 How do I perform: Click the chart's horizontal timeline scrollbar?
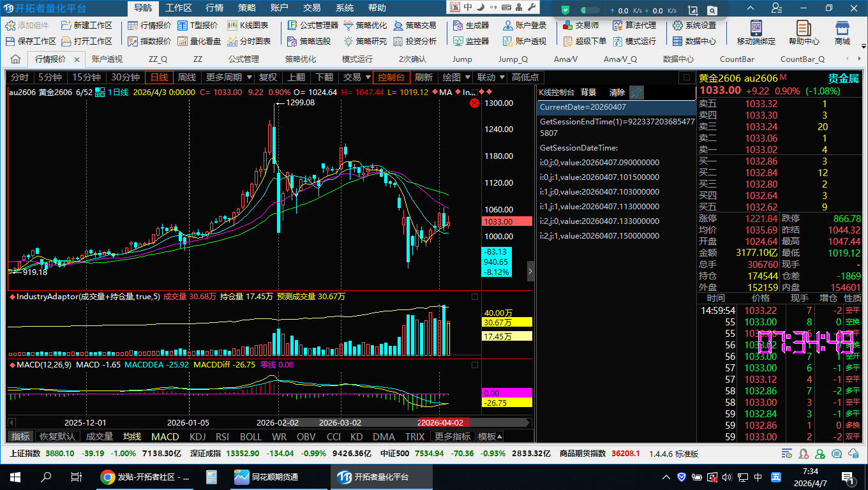268,422
